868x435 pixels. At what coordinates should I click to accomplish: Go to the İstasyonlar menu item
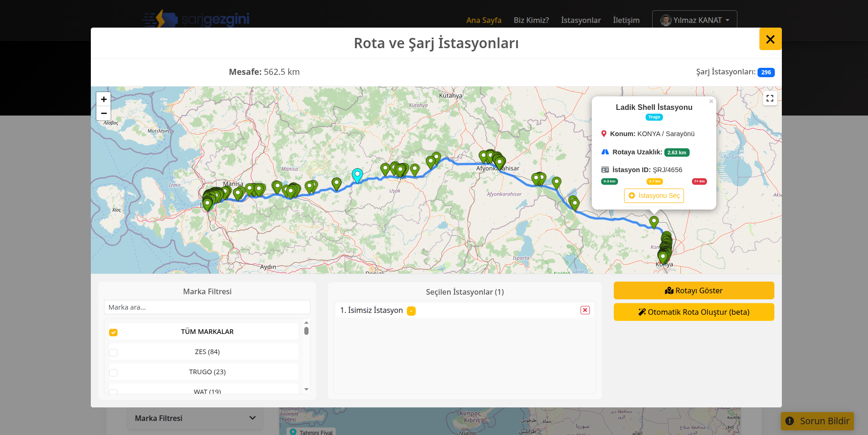[581, 20]
